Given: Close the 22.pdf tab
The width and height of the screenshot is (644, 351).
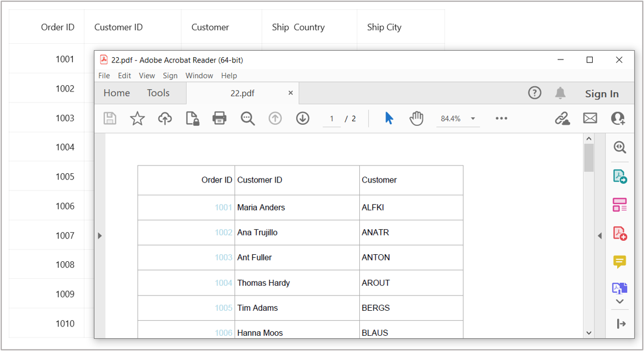Looking at the screenshot, I should [x=290, y=93].
